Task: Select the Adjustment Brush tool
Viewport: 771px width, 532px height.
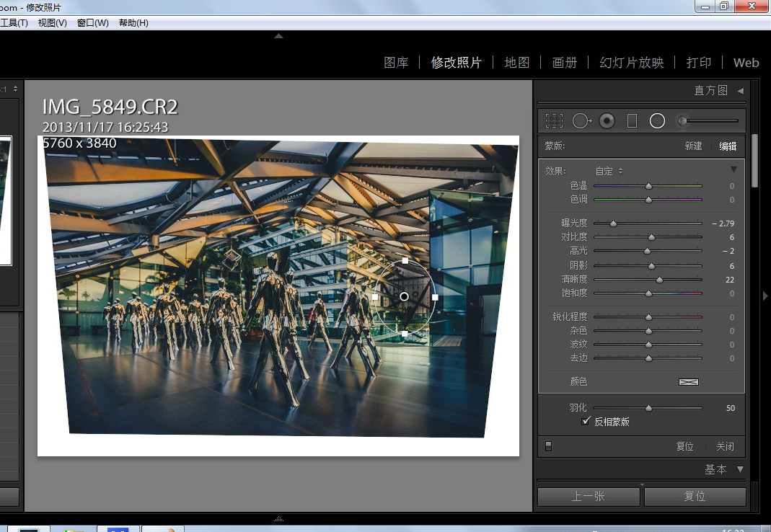Action: pos(682,120)
